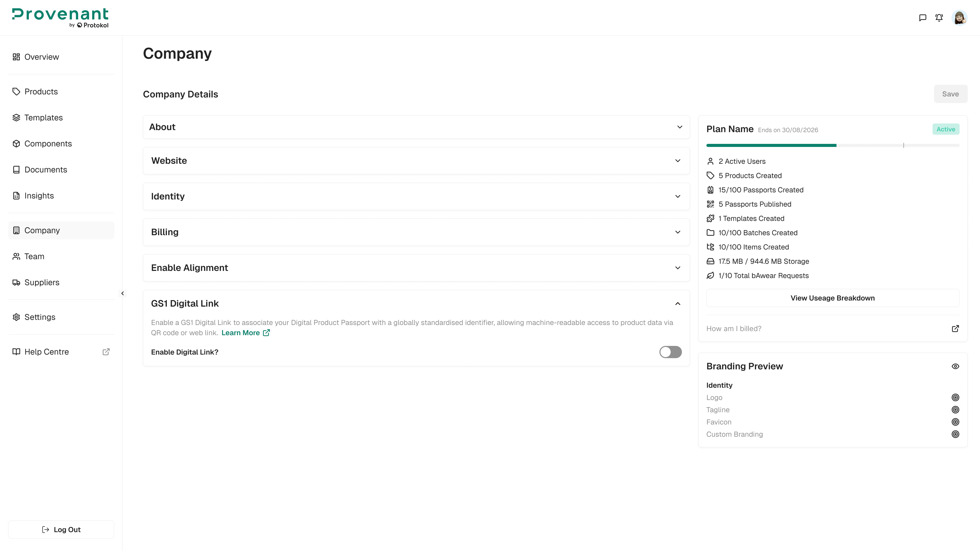Viewport: 980px width, 551px height.
Task: Open Templates in the sidebar
Action: [61, 118]
